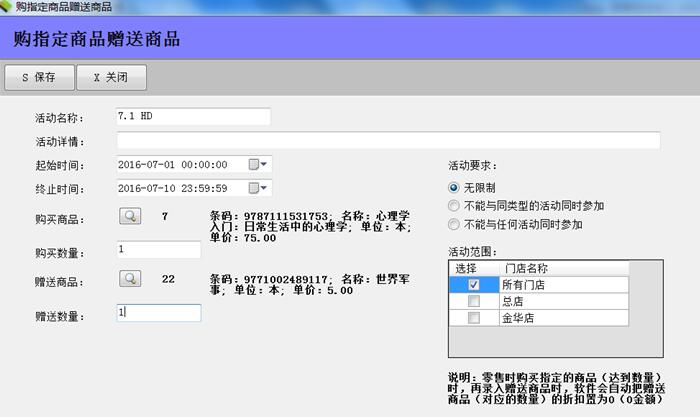Click the 活动名称 input field
The height and width of the screenshot is (417, 700).
coord(192,117)
